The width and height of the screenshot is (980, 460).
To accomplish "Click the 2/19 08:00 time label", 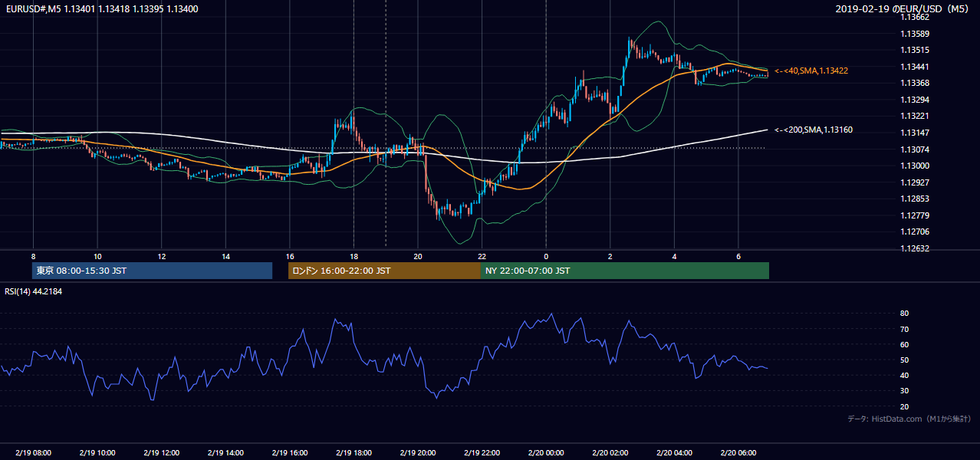I will pyautogui.click(x=32, y=453).
